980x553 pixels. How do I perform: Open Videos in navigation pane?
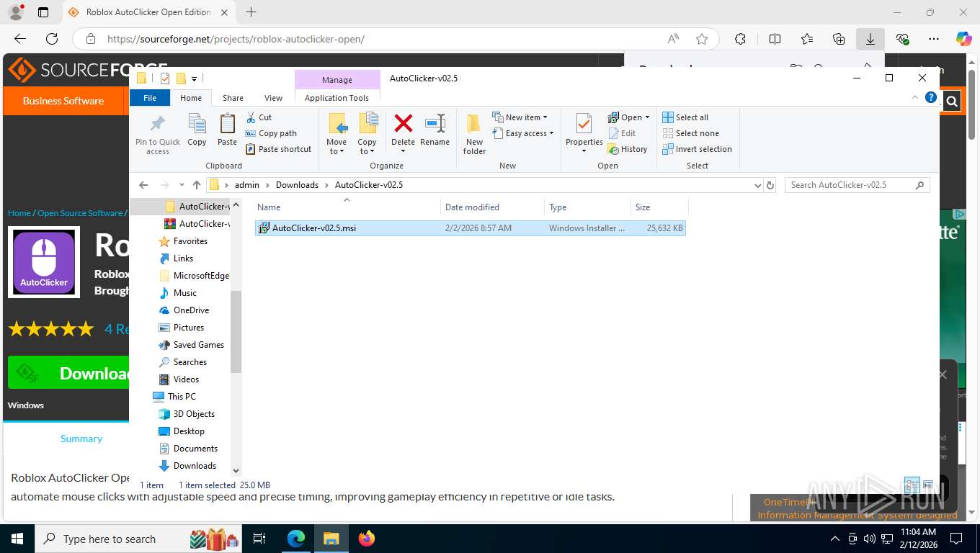186,379
